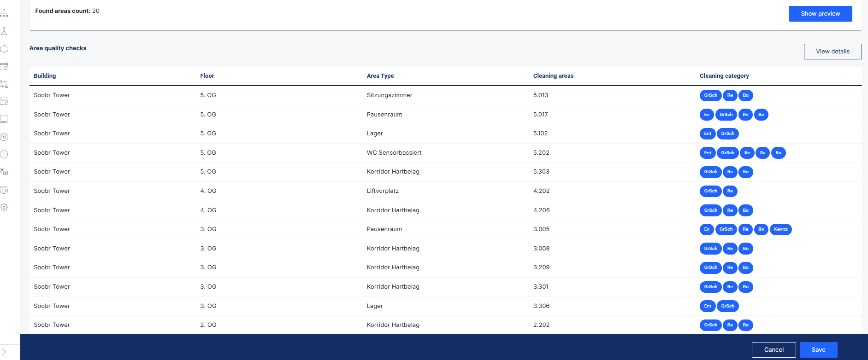Click the Cleaning areas column header
The image size is (868, 360).
553,76
